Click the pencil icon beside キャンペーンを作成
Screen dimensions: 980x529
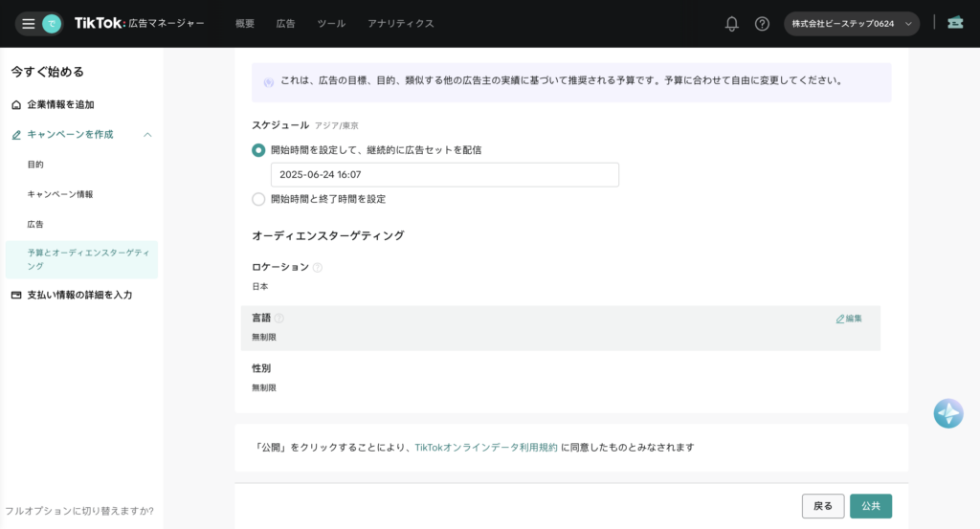[16, 135]
